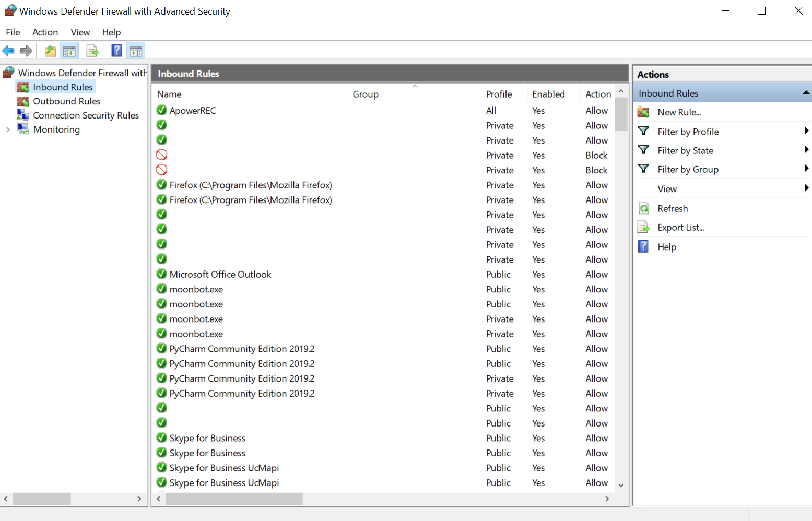Click the Outbound Rules tree icon

pyautogui.click(x=23, y=101)
